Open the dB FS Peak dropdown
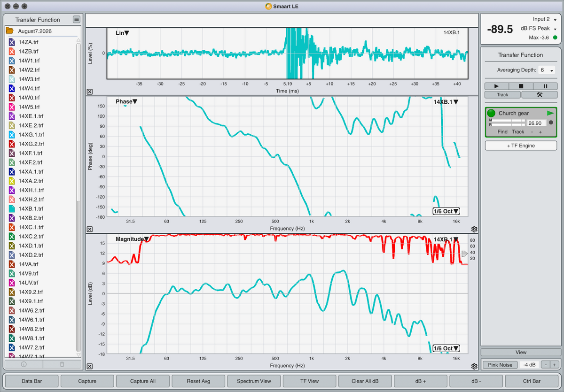 [539, 29]
